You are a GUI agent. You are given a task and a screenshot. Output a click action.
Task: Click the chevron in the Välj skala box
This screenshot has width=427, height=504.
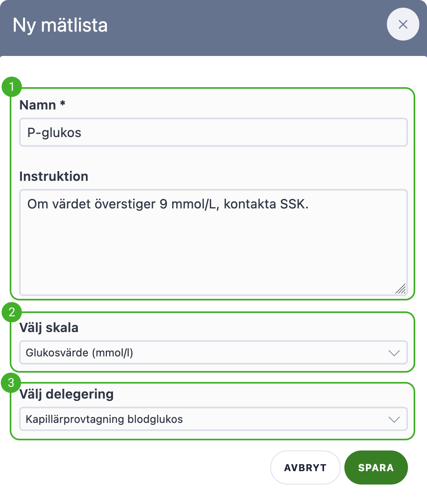[394, 353]
